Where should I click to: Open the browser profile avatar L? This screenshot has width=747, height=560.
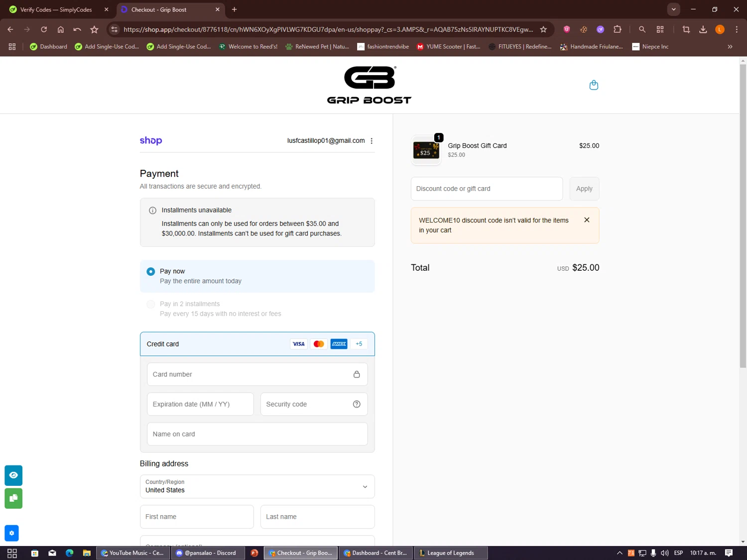point(720,29)
